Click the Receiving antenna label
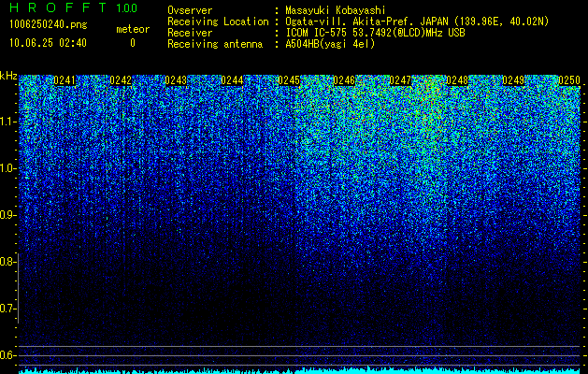The image size is (588, 374). pos(215,44)
